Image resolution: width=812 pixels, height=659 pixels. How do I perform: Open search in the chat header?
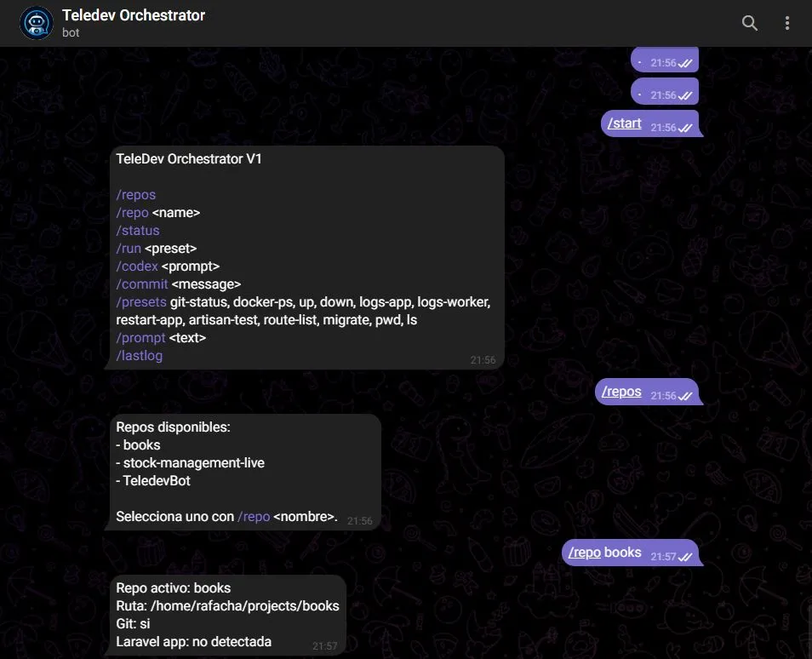click(749, 23)
